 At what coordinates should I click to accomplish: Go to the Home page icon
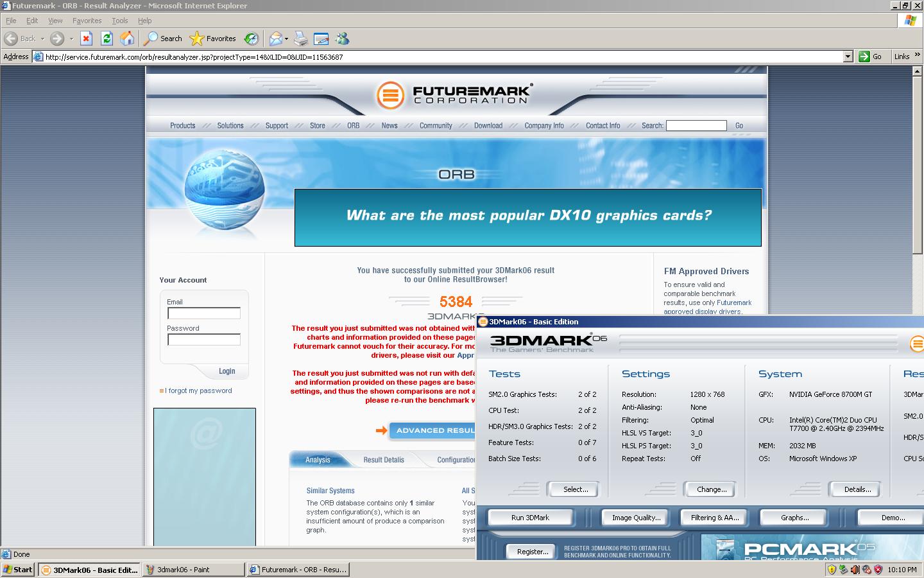128,39
